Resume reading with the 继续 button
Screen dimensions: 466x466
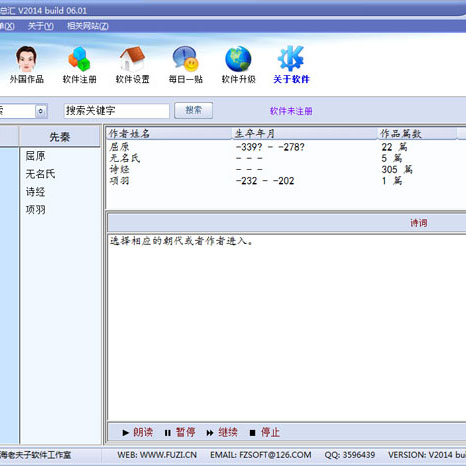(222, 432)
